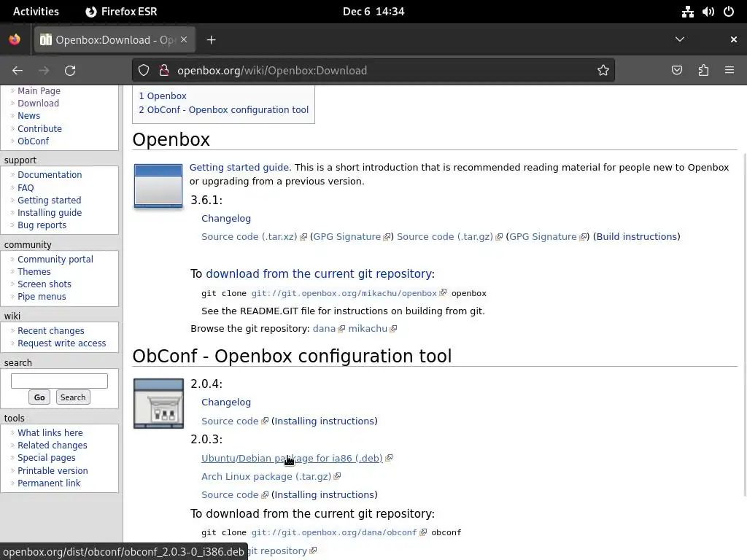Expand the list all tabs chevron
The image size is (747, 560).
pos(680,39)
